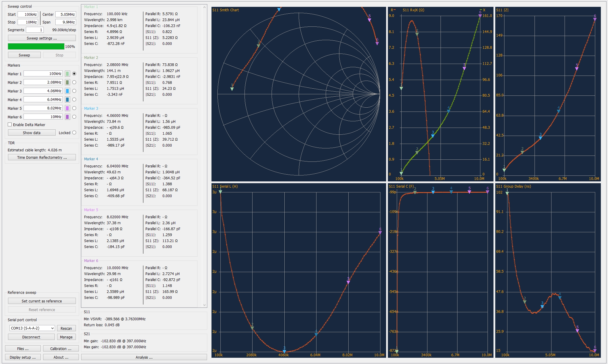Click the sweep progress bar
Viewport: 608px width, 364px height.
pyautogui.click(x=36, y=46)
